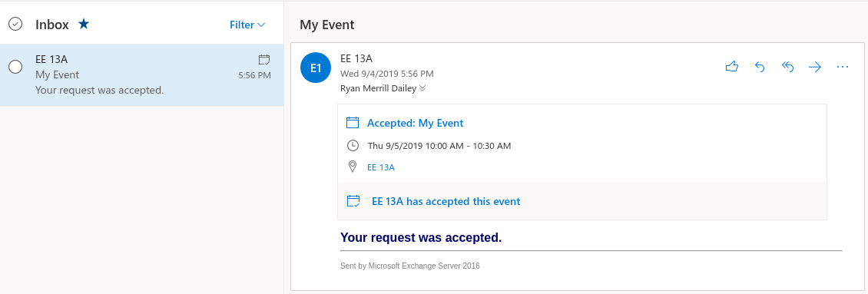
Task: Open the Filter dropdown
Action: pos(247,25)
